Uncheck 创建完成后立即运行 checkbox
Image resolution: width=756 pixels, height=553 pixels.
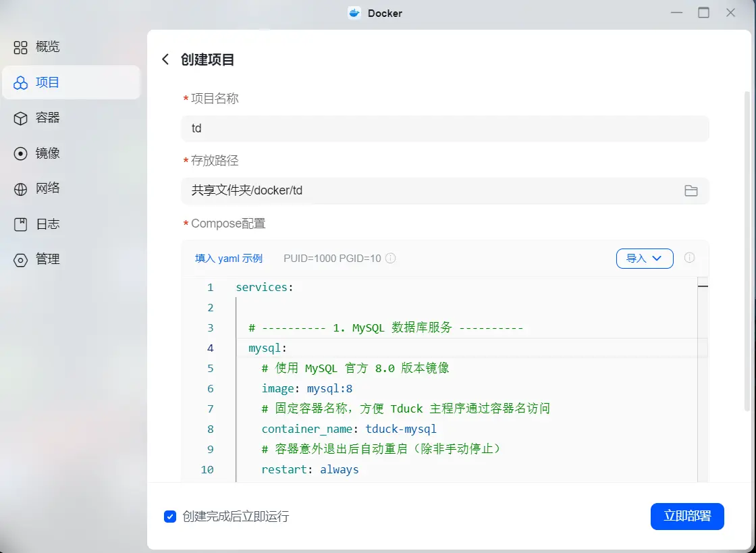[x=169, y=517]
